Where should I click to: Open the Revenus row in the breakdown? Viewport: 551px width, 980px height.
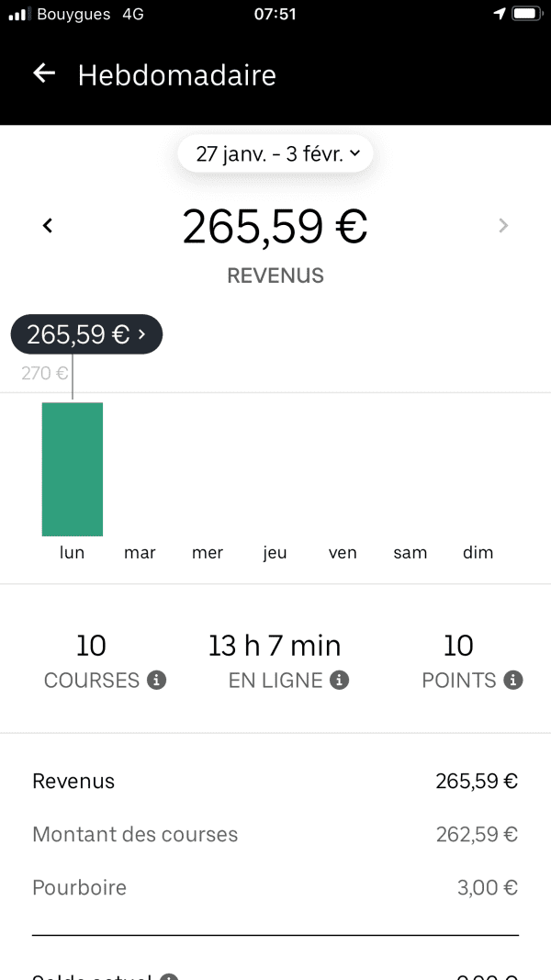click(x=275, y=782)
